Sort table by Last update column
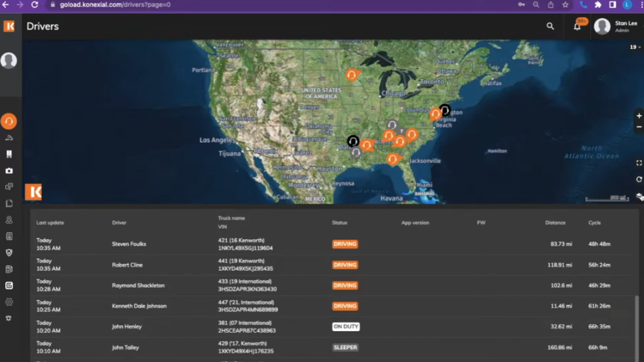The image size is (644, 362). tap(50, 223)
